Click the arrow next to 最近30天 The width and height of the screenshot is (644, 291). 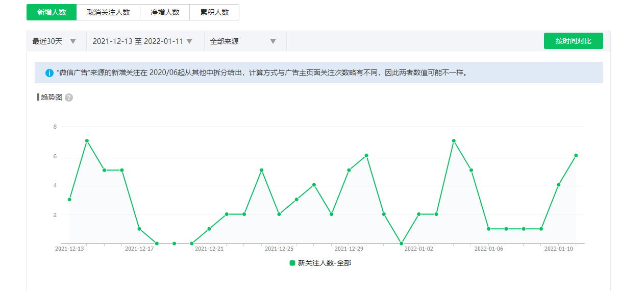(x=73, y=41)
